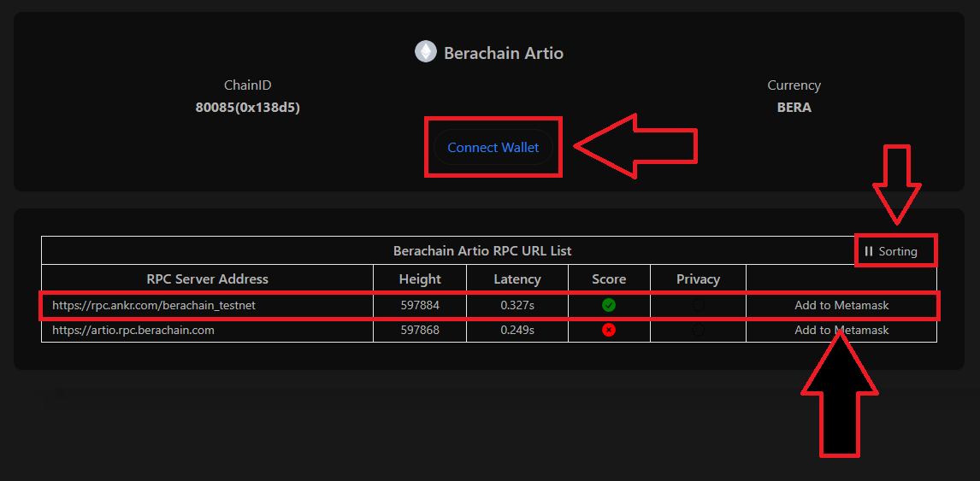
Task: Click the 597868 block height cell
Action: (x=420, y=330)
